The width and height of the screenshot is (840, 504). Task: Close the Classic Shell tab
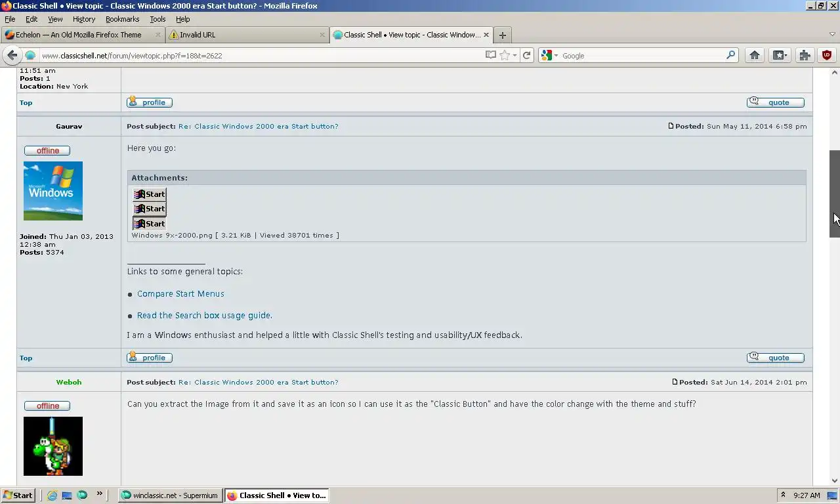click(486, 35)
